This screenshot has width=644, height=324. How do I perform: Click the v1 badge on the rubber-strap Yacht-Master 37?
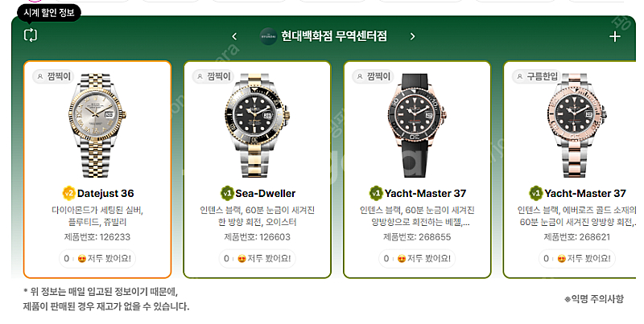pos(376,193)
